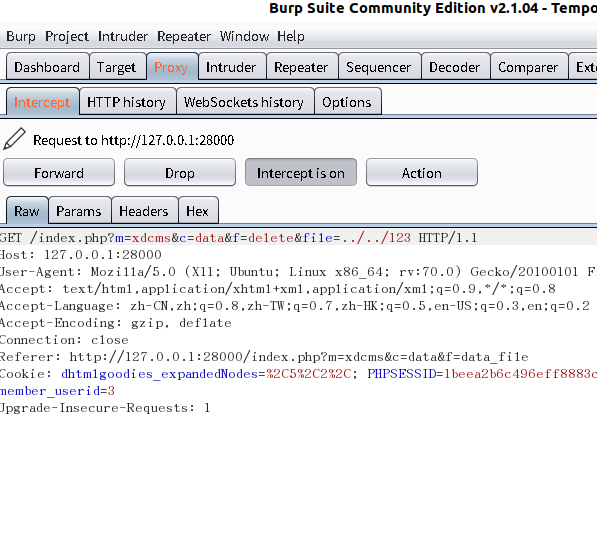Click the Accept-Language header line
Image resolution: width=597 pixels, height=552 pixels.
295,306
